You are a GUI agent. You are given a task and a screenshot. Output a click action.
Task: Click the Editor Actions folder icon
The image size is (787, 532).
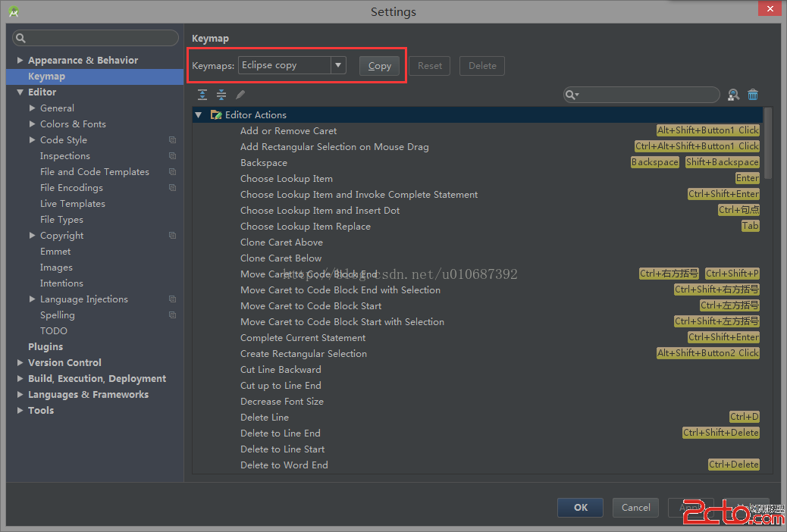216,115
